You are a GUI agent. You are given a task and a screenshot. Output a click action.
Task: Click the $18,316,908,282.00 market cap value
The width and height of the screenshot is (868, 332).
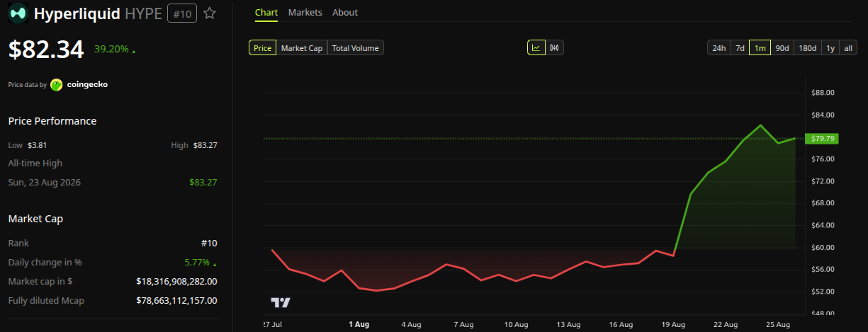click(x=176, y=282)
